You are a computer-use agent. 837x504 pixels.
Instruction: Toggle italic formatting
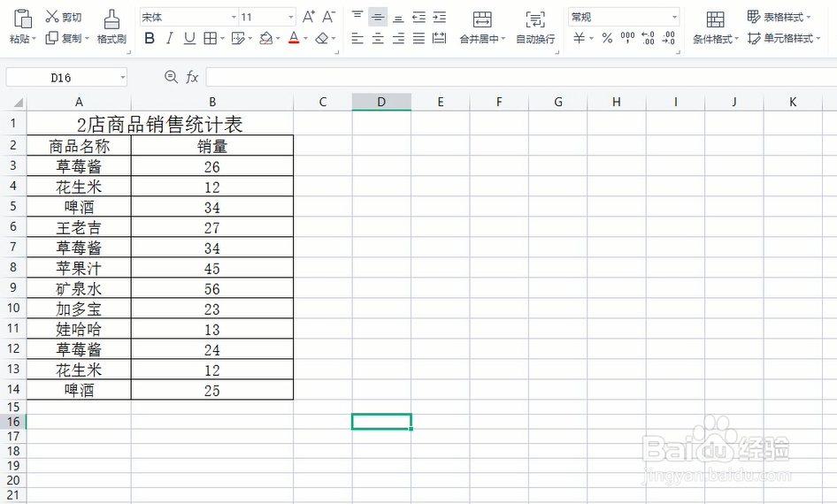pyautogui.click(x=170, y=38)
